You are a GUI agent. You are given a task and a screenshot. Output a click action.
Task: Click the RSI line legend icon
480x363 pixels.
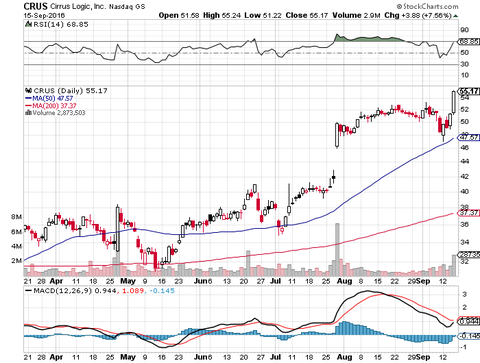click(28, 24)
